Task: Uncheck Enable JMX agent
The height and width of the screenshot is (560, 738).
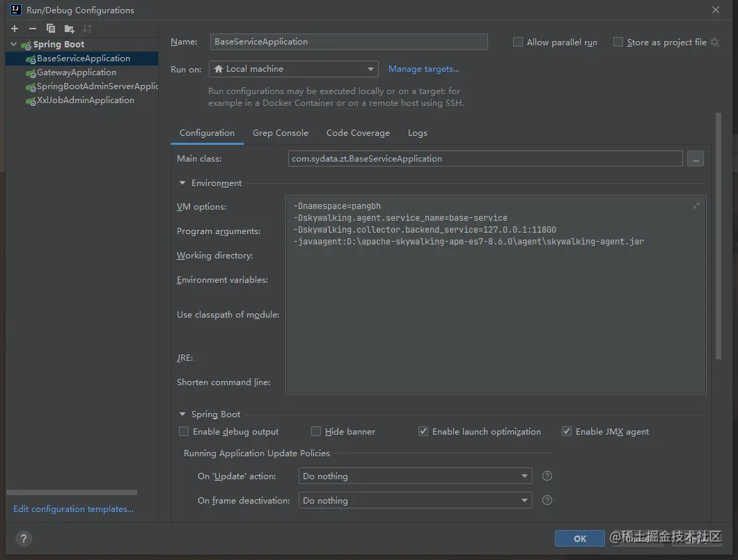Action: coord(567,431)
